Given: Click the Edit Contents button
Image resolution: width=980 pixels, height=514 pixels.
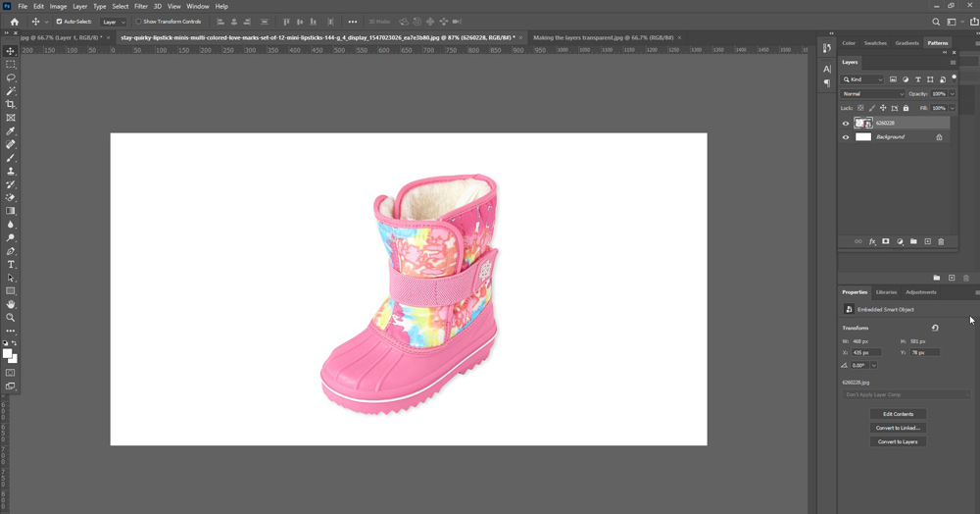Looking at the screenshot, I should tap(898, 414).
